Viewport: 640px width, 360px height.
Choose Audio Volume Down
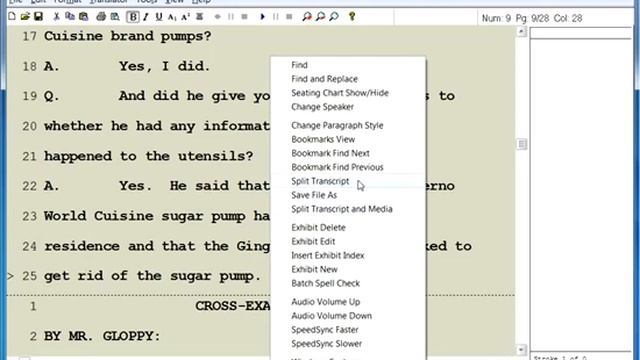(331, 316)
